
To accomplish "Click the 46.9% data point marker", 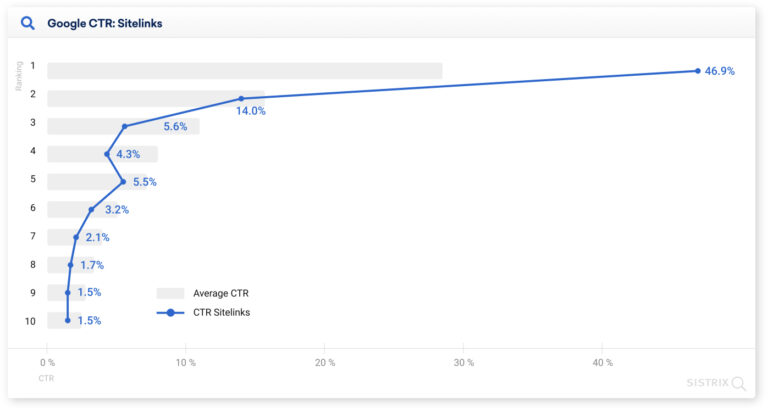I will coord(697,70).
